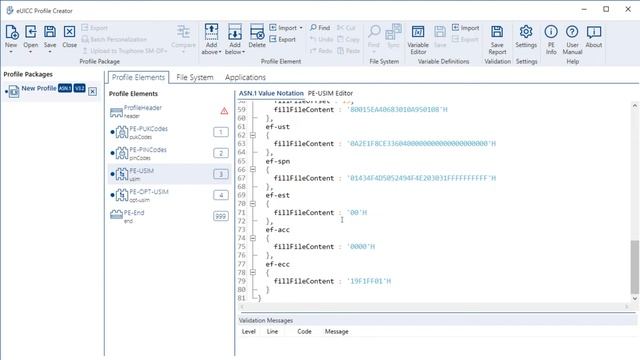
Task: Open Find in Profile Element group
Action: 320,28
